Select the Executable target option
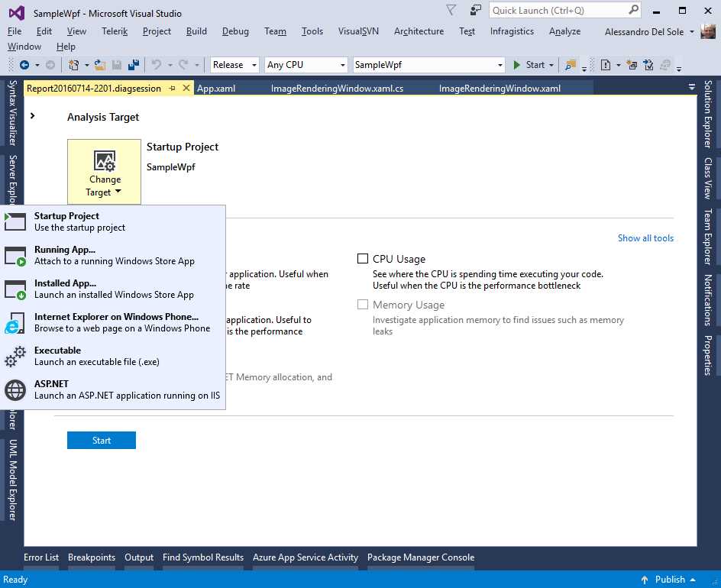This screenshot has height=588, width=721. 113,357
